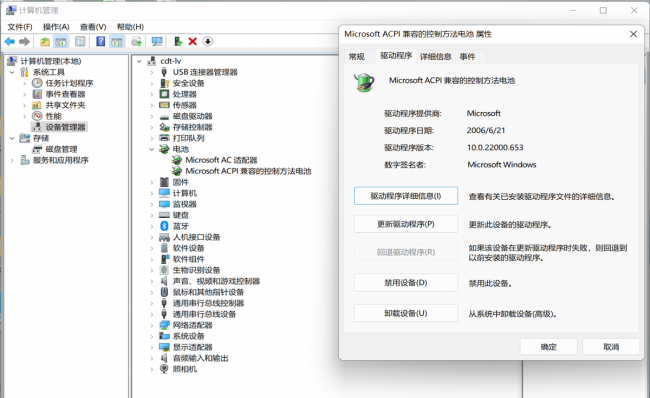This screenshot has width=650, height=398.
Task: Click the 磁盘驱动器 category icon
Action: (164, 116)
